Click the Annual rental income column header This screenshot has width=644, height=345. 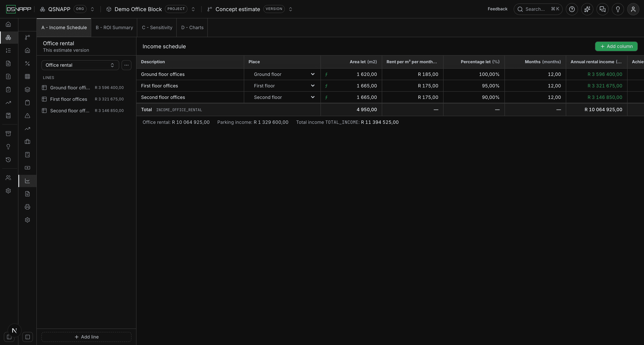596,62
